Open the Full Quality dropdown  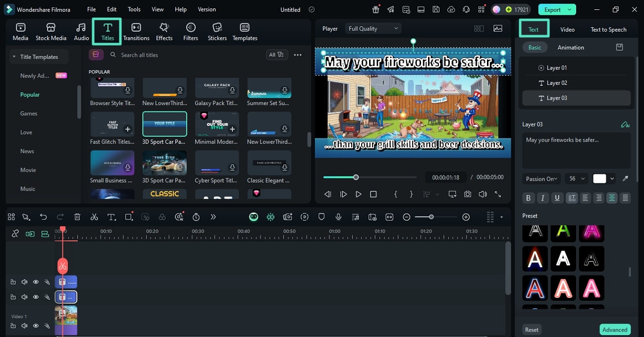(x=373, y=29)
